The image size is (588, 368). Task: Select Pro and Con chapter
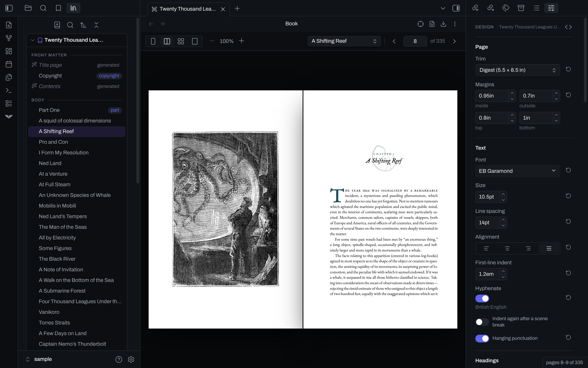(x=77, y=142)
